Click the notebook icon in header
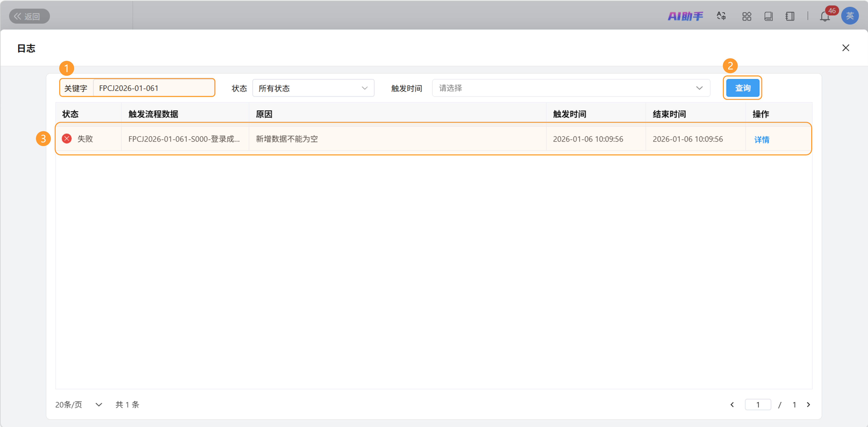The image size is (868, 427). coord(790,16)
